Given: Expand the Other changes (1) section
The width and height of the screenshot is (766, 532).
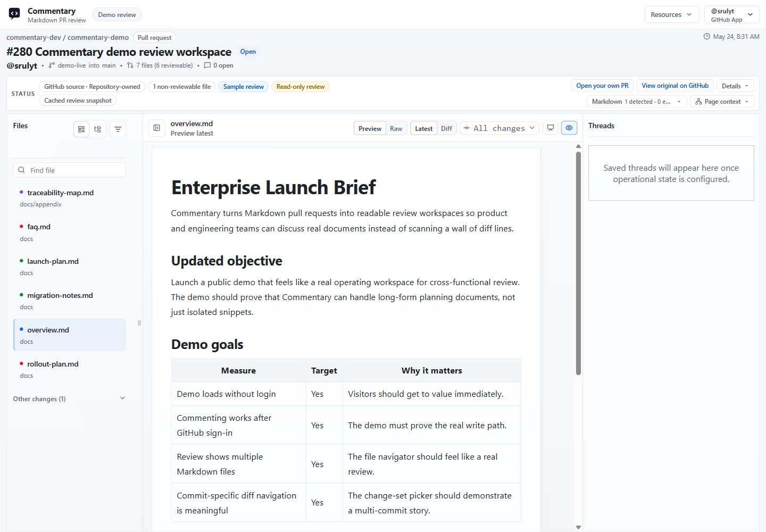Looking at the screenshot, I should coord(69,398).
